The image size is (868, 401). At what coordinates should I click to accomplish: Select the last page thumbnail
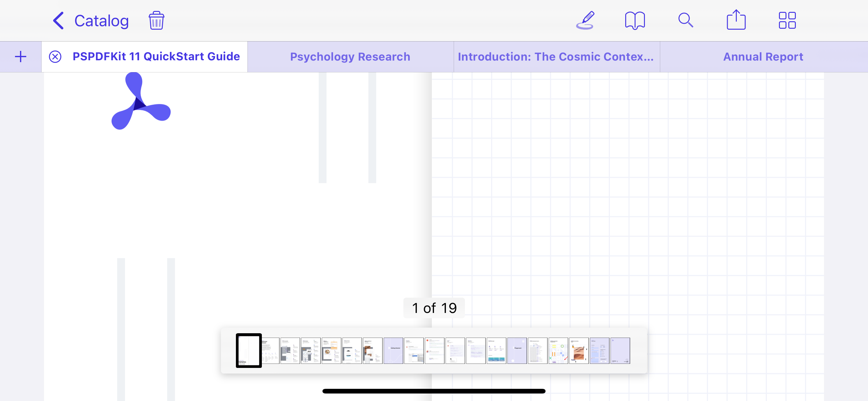pyautogui.click(x=620, y=351)
